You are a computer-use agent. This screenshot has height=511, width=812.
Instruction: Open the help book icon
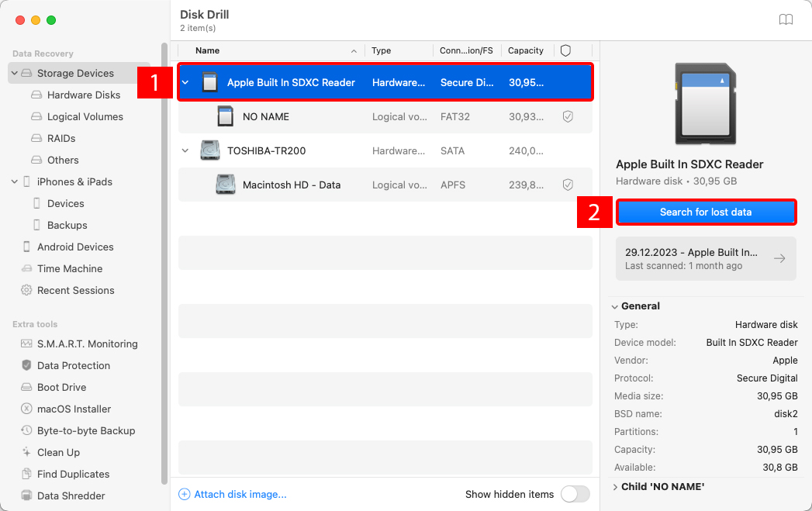[786, 19]
